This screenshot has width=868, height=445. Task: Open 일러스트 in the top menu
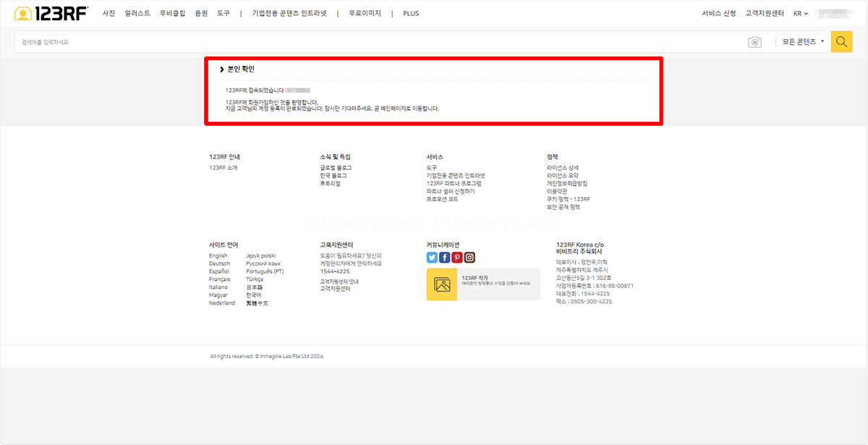pyautogui.click(x=137, y=13)
